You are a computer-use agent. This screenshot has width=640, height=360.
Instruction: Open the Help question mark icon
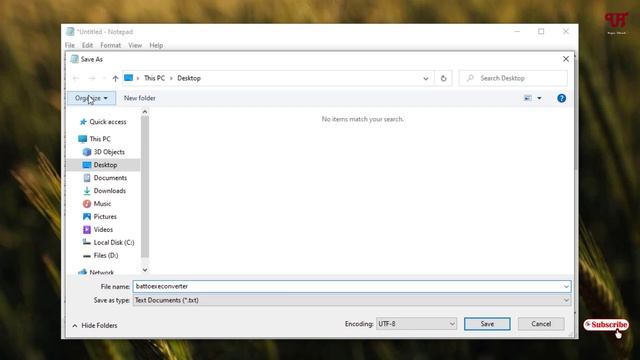[562, 98]
